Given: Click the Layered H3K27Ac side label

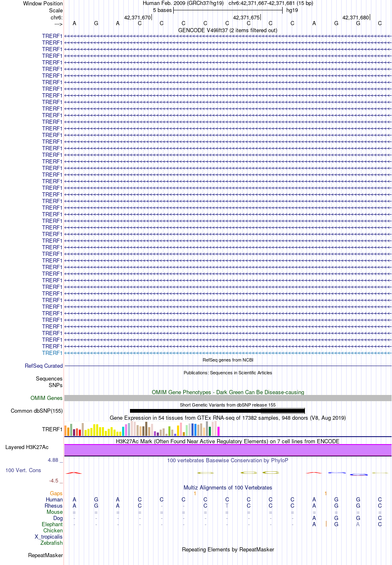Looking at the screenshot, I should pos(27,447).
